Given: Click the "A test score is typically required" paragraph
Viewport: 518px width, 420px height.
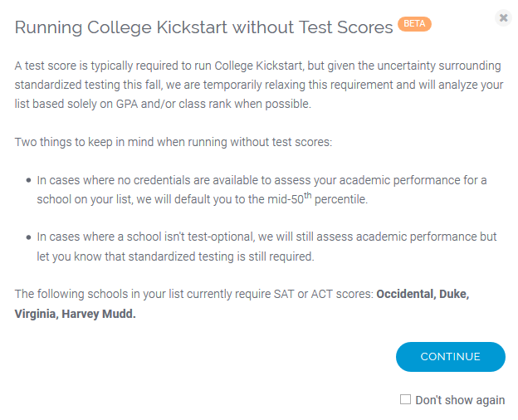Looking at the screenshot, I should pyautogui.click(x=259, y=85).
